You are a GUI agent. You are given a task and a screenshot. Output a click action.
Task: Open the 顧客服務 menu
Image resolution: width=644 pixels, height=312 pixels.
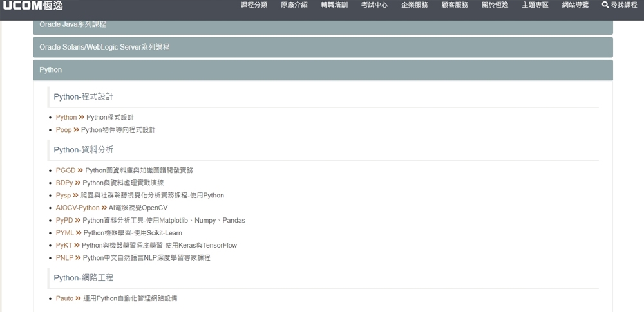(455, 5)
